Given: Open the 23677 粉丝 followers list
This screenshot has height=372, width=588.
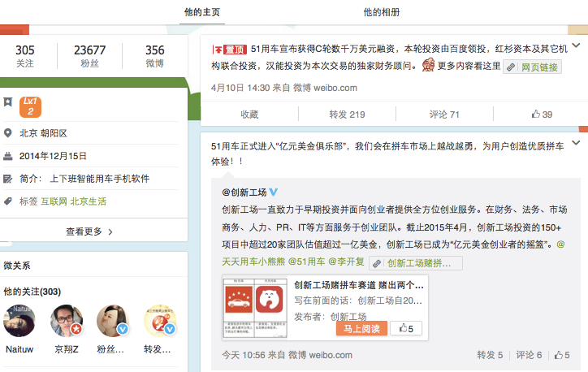Looking at the screenshot, I should 89,56.
